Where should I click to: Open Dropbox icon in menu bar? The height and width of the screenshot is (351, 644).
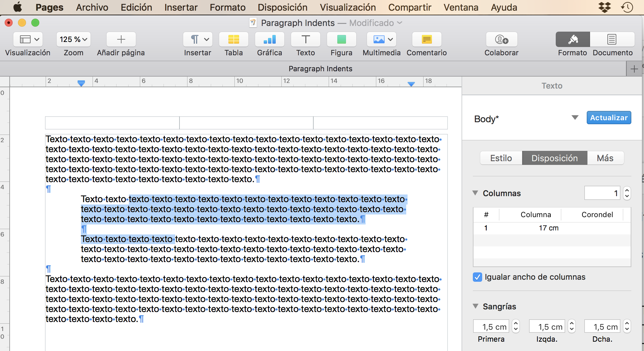[604, 7]
